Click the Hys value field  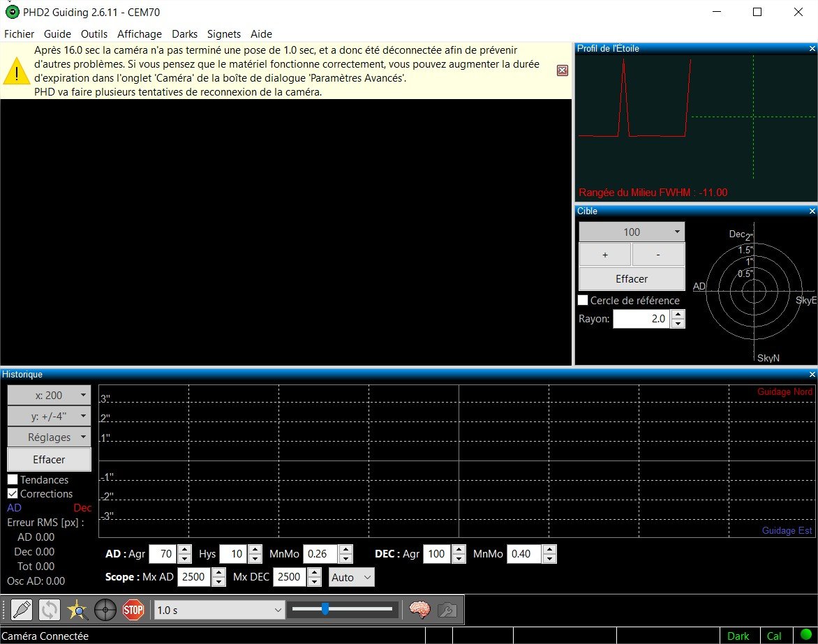tap(234, 554)
